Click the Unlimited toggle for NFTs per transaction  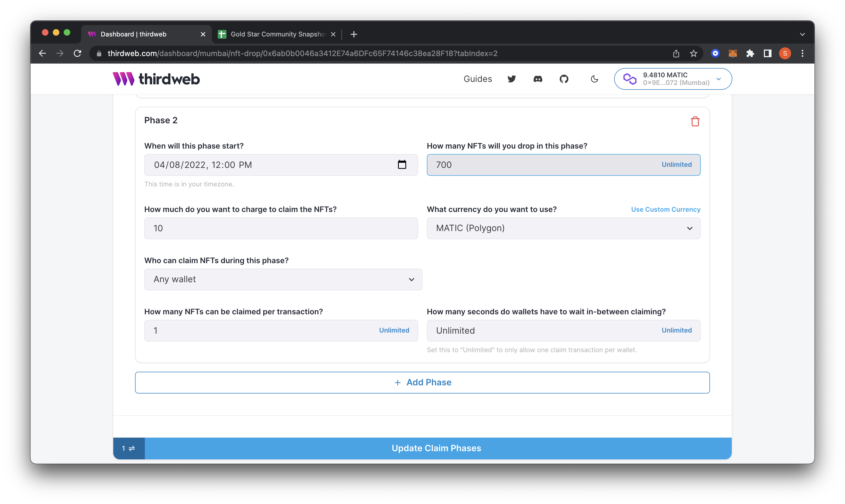click(394, 330)
